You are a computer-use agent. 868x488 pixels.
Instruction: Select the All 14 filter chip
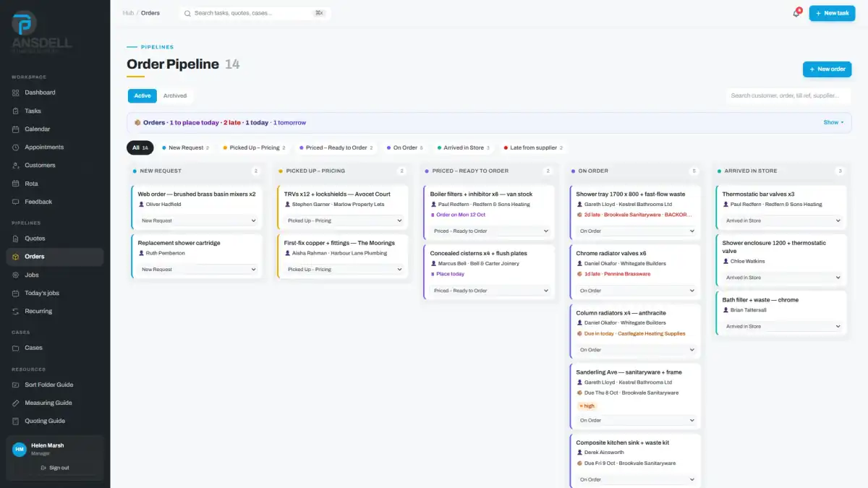coord(140,147)
